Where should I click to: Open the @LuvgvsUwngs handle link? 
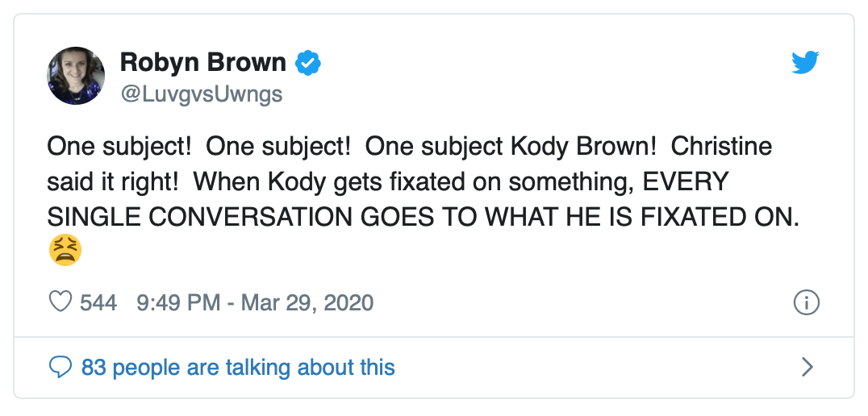(x=201, y=94)
